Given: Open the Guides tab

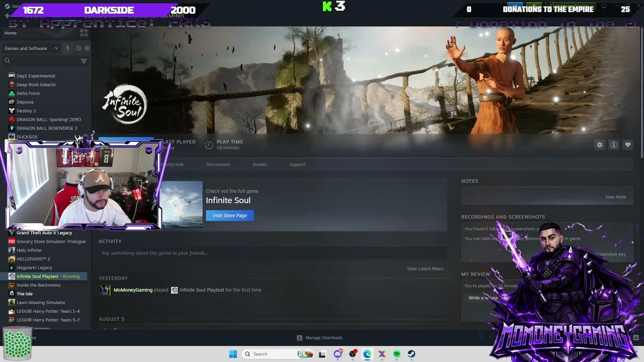Looking at the screenshot, I should pyautogui.click(x=260, y=164).
